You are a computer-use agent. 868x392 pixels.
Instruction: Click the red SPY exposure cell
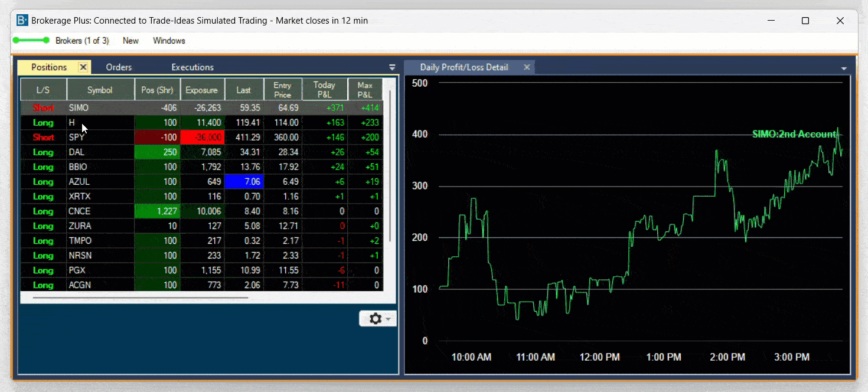click(x=202, y=138)
